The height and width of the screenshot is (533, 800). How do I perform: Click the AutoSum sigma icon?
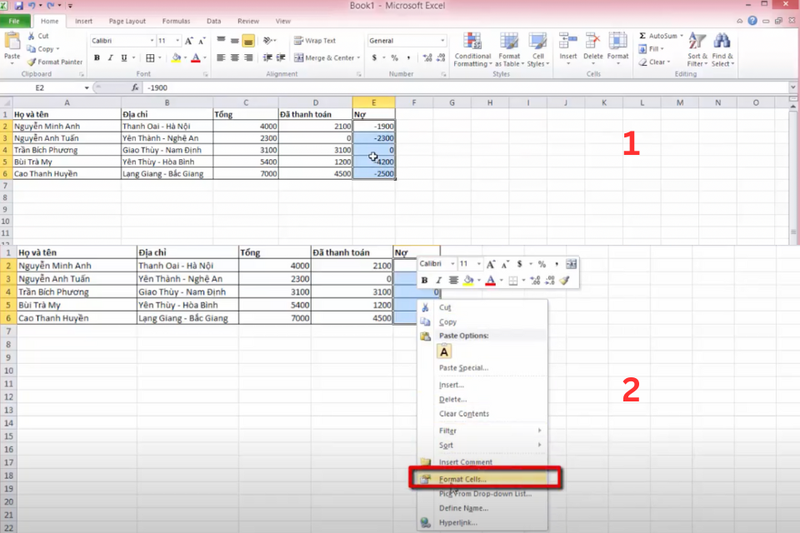[x=642, y=36]
